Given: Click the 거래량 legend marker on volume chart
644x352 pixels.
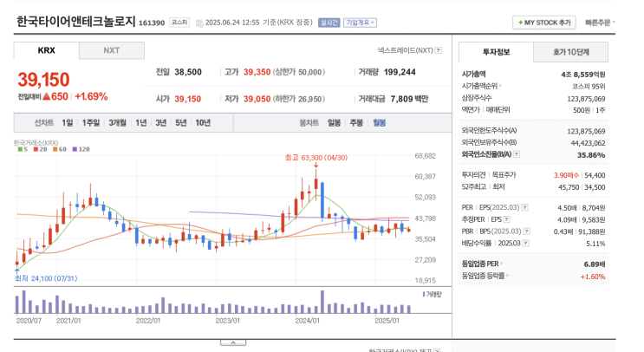Looking at the screenshot, I should 424,294.
